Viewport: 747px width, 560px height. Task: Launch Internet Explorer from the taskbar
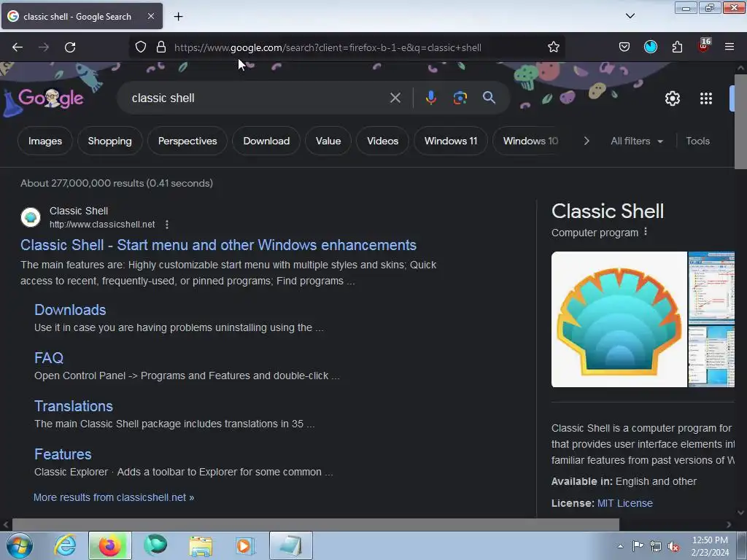(65, 545)
